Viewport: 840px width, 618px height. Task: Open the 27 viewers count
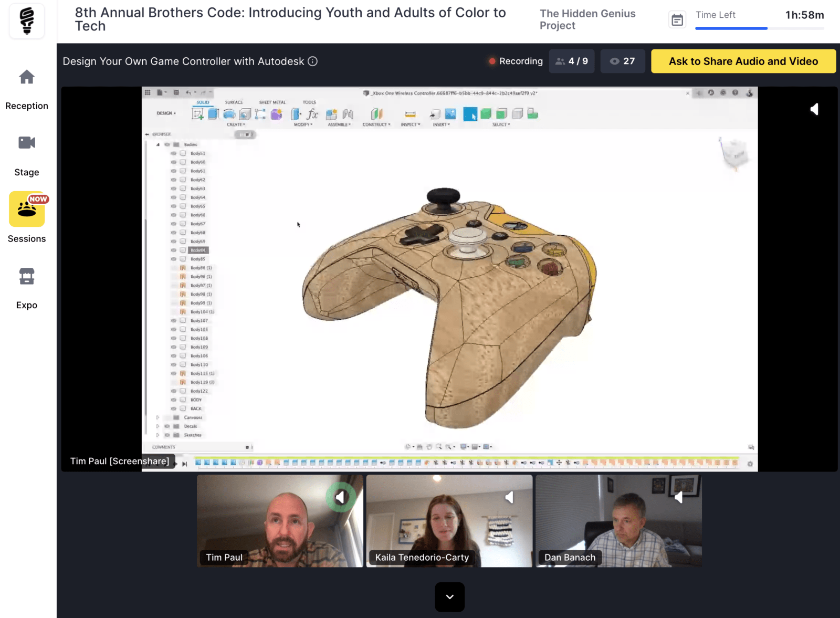[x=622, y=61]
